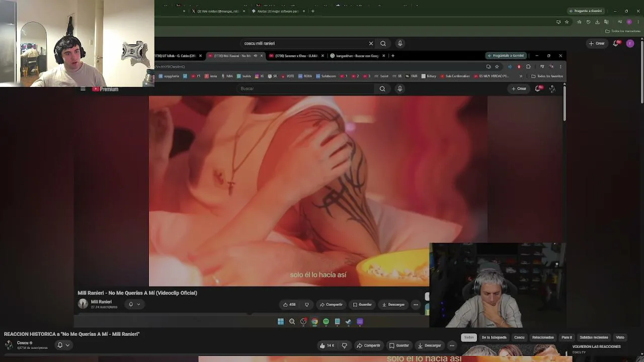Click 'Descargar' under the Mili Ranieri video
644x362 pixels.
[393, 304]
